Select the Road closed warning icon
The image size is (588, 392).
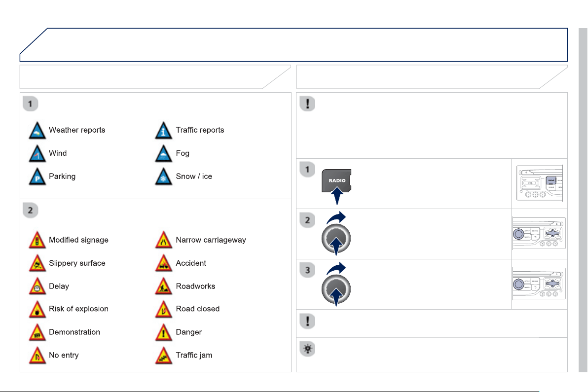tap(163, 309)
